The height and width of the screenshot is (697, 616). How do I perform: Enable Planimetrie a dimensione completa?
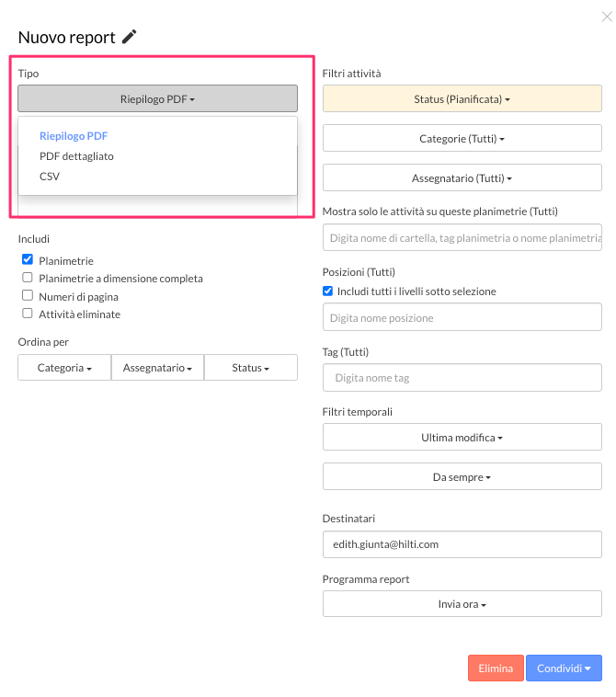28,278
